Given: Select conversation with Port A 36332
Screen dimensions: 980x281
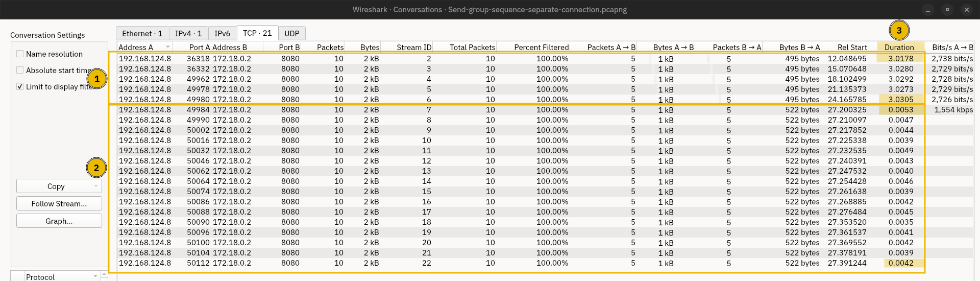Looking at the screenshot, I should (x=545, y=68).
